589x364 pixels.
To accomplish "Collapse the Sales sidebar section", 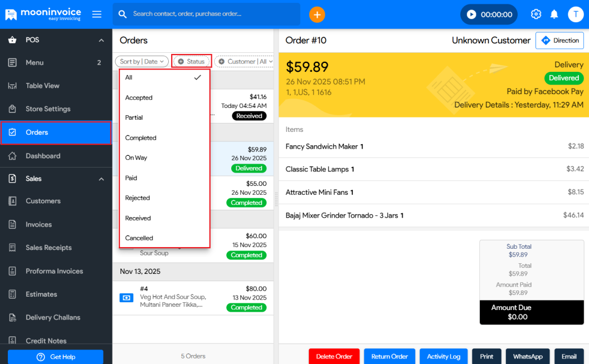I will 101,179.
